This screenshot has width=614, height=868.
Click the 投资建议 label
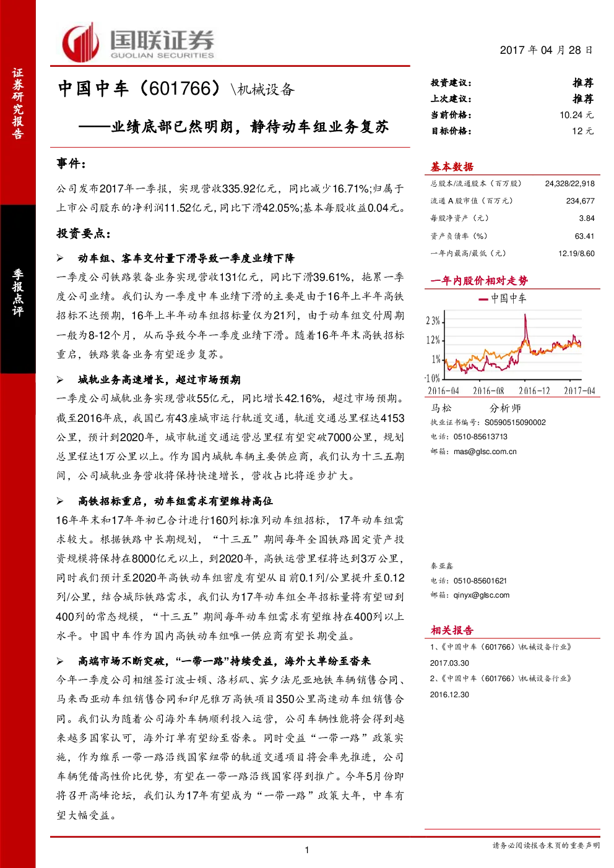point(451,83)
